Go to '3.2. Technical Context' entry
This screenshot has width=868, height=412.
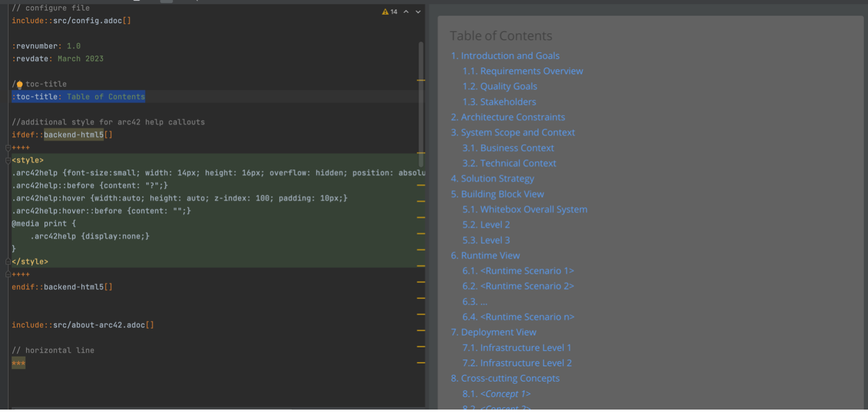point(509,163)
